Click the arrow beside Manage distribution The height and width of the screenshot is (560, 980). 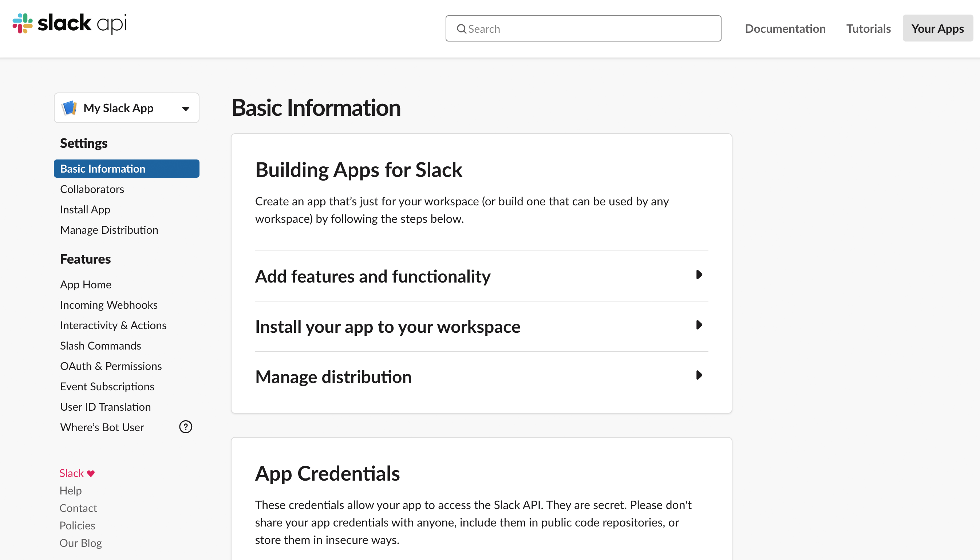pos(699,375)
